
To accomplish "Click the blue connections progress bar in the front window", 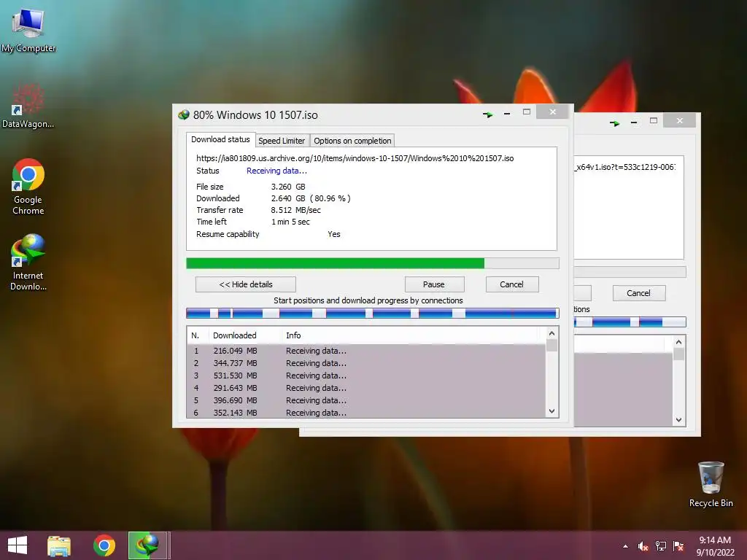I will [372, 313].
